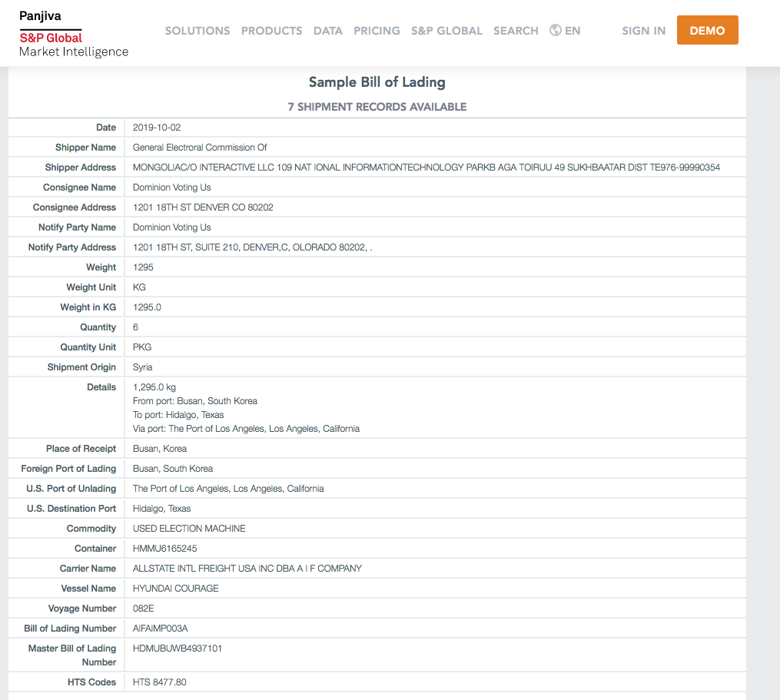Click the 'Vessel Name' row label
Image resolution: width=780 pixels, height=700 pixels.
coord(88,588)
